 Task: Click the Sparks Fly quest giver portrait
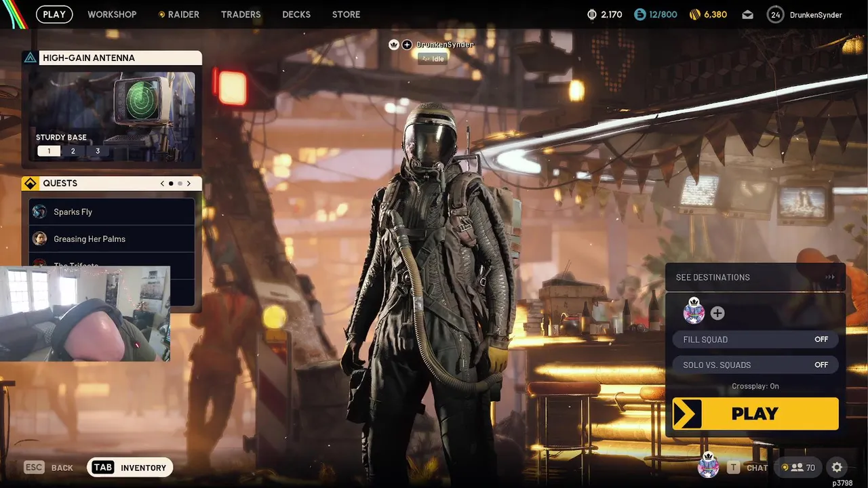39,211
